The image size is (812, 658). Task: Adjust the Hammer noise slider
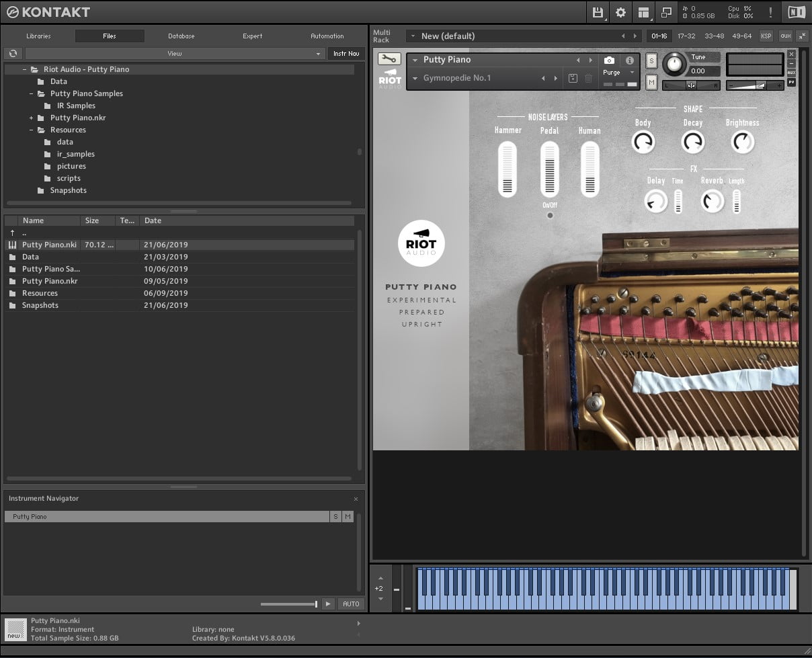pos(507,169)
